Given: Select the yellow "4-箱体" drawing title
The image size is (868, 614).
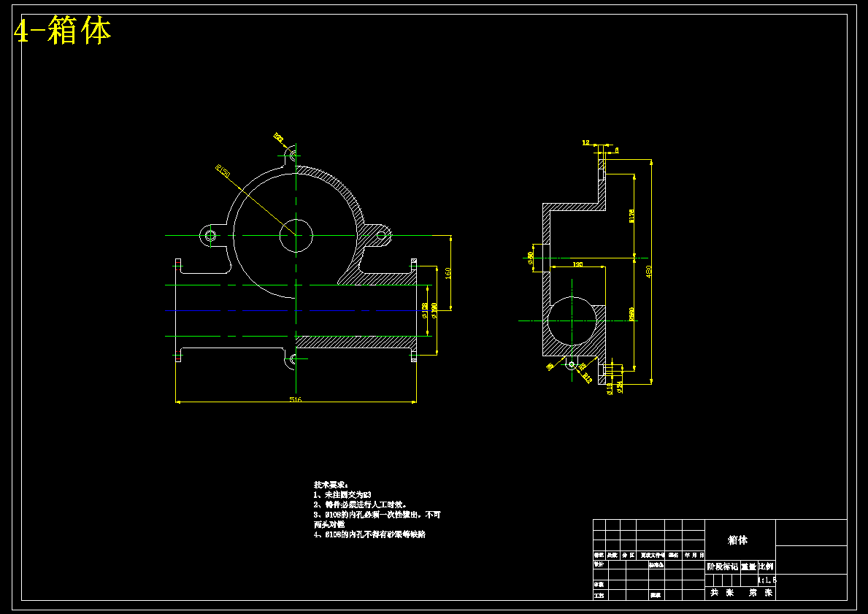Looking at the screenshot, I should click(x=63, y=31).
